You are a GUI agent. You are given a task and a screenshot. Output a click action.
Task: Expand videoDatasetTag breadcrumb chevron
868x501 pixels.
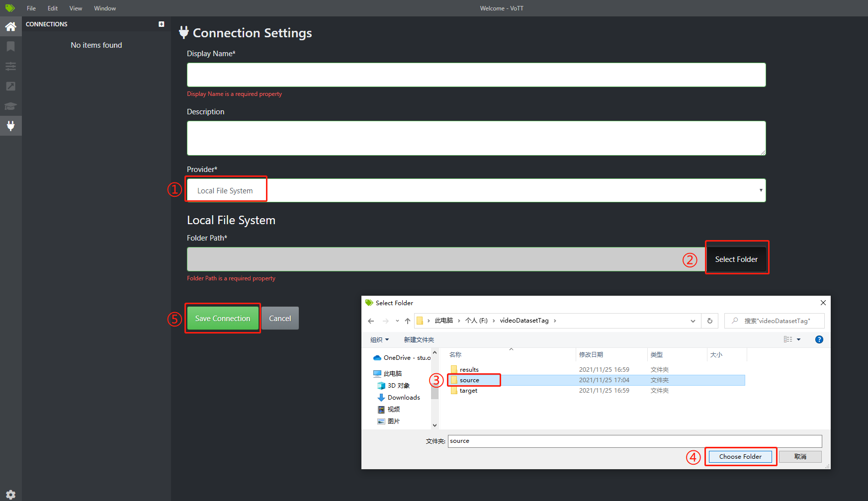coord(555,321)
